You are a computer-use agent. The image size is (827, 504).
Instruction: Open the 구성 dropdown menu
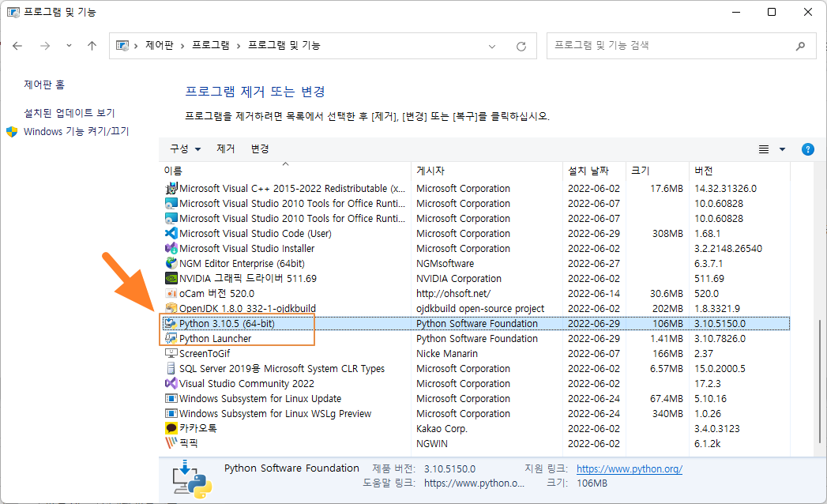185,149
